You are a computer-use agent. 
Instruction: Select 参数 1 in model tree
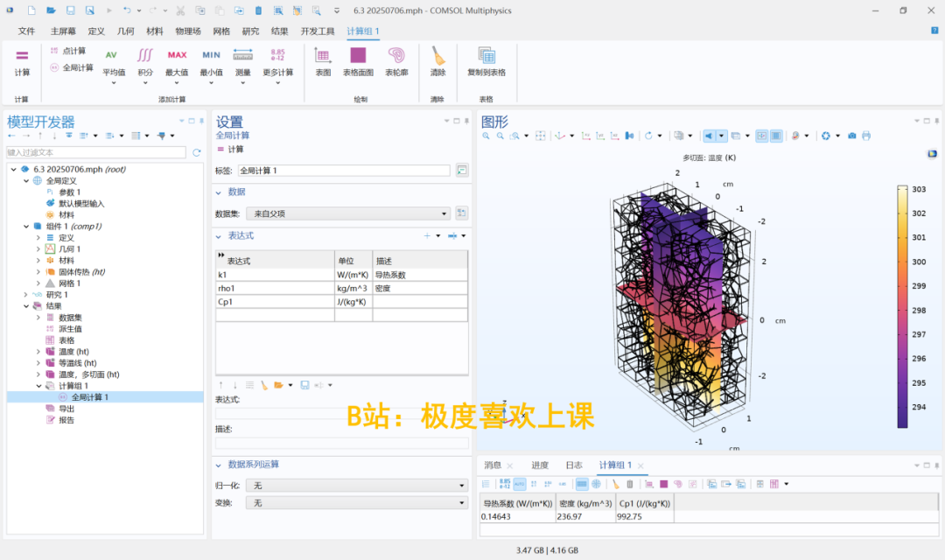[x=69, y=192]
